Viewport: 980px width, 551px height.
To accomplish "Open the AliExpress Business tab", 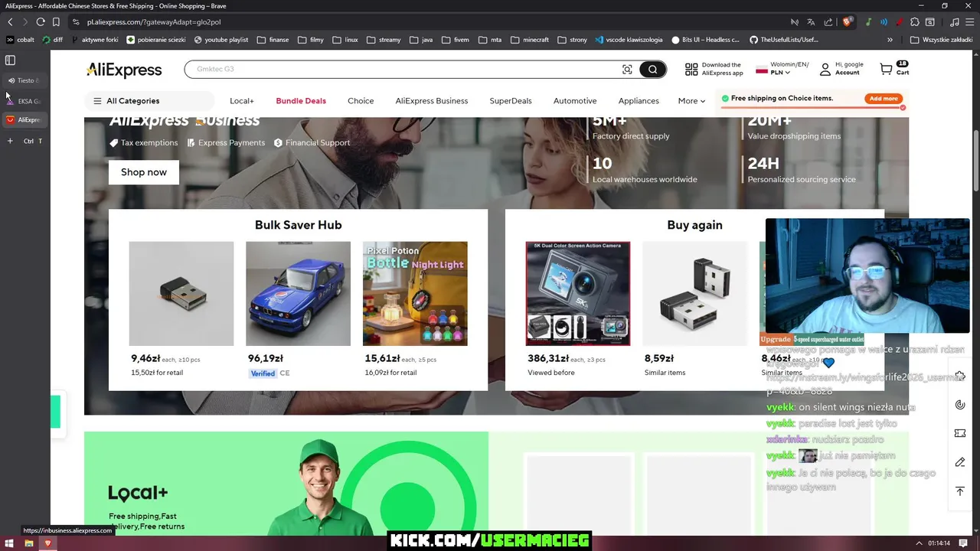I will point(432,101).
